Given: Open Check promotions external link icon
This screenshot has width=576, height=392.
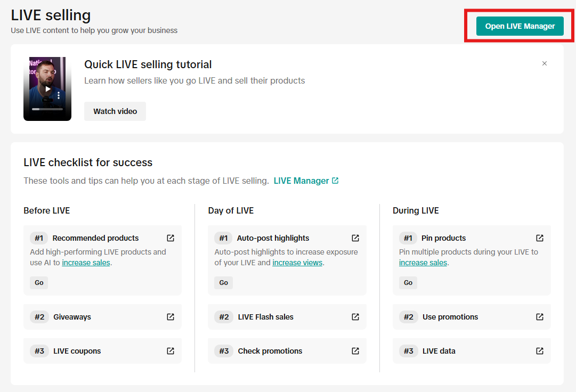Looking at the screenshot, I should click(355, 351).
